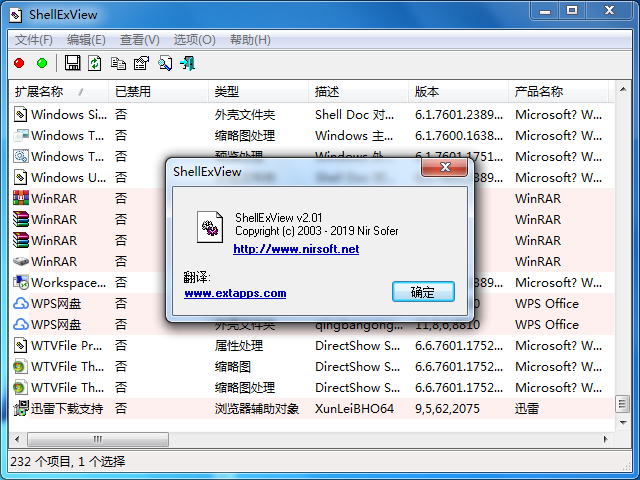
Task: Click the find magnifier toolbar icon
Action: (165, 63)
